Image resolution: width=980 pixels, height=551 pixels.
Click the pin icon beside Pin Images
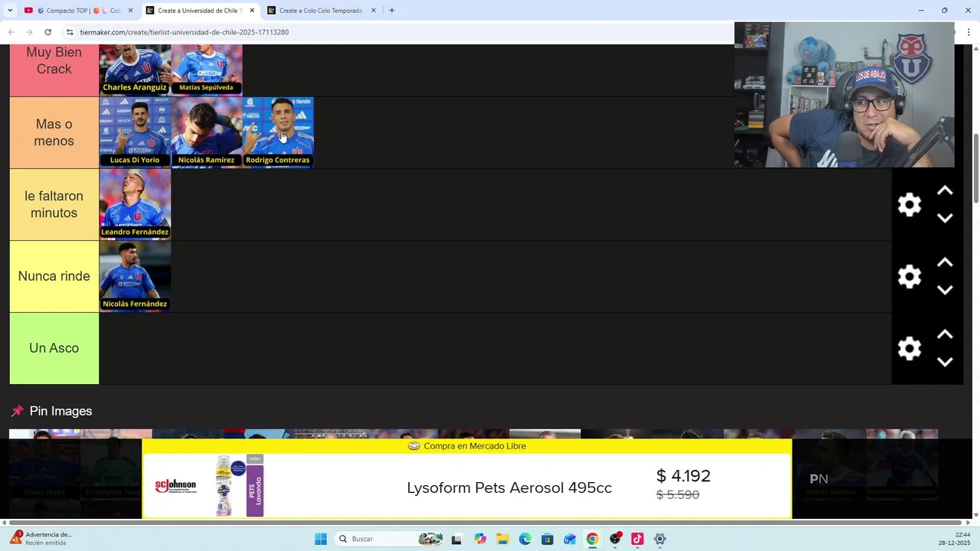click(x=17, y=411)
